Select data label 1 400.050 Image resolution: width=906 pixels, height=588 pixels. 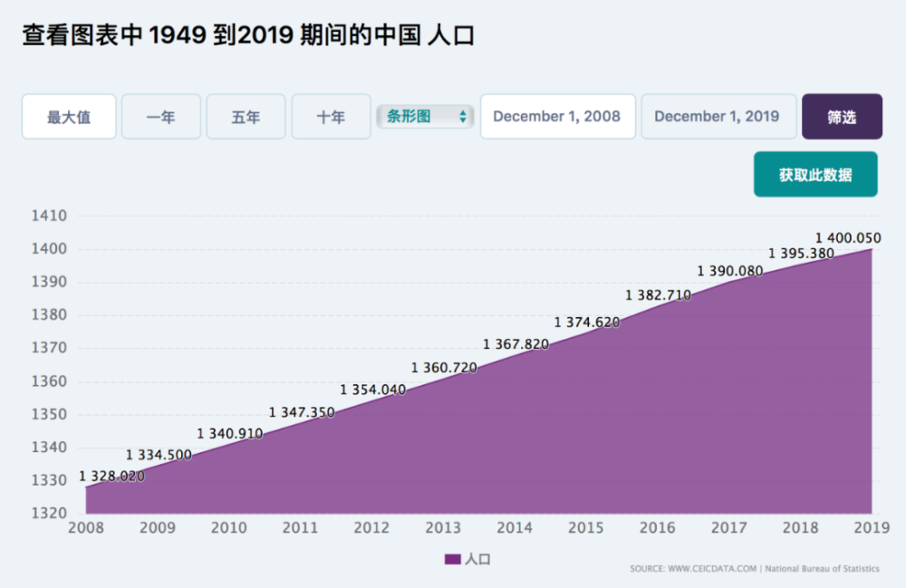pos(848,238)
